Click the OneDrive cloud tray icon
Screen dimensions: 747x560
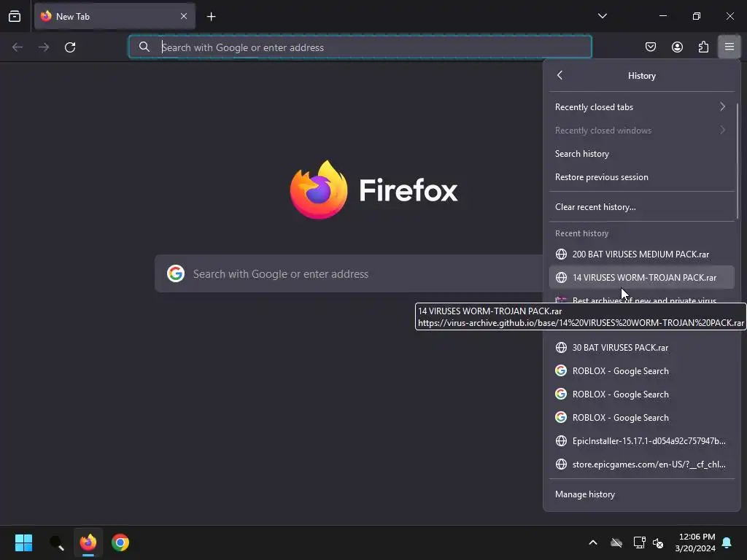pos(616,542)
